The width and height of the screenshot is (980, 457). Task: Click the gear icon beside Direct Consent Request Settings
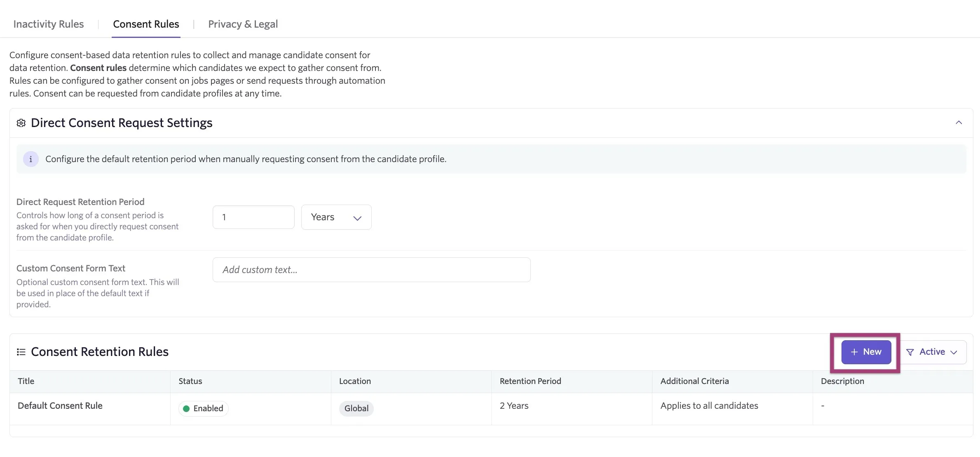click(21, 123)
